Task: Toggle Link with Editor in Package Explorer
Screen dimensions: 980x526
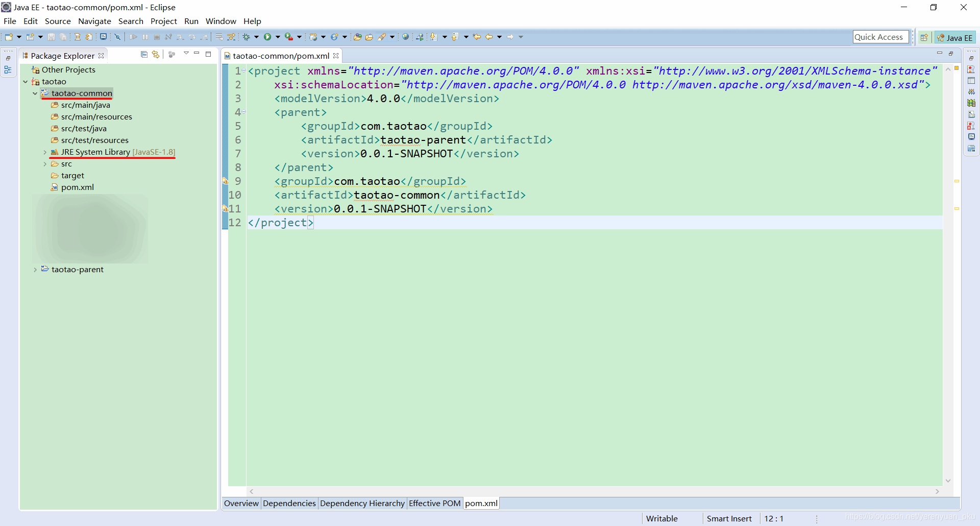Action: [x=156, y=54]
